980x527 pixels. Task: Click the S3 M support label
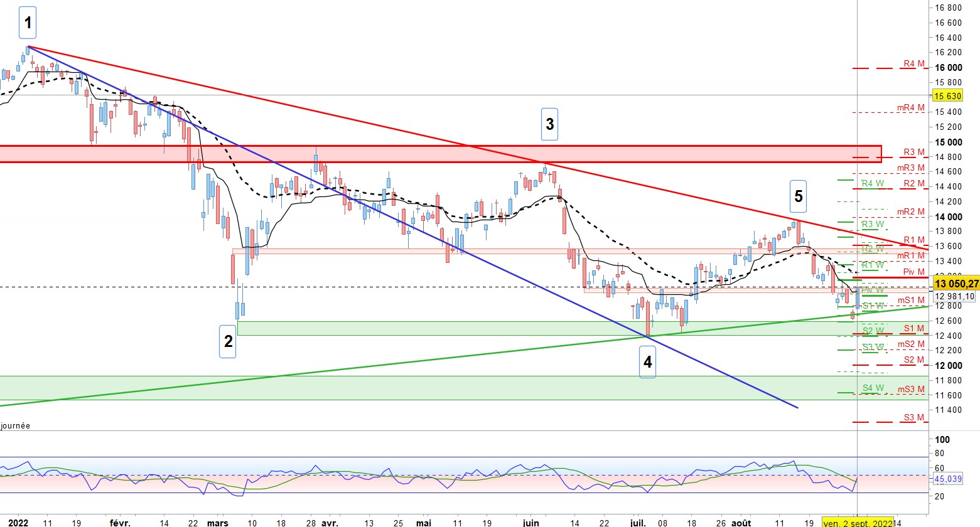pos(914,417)
